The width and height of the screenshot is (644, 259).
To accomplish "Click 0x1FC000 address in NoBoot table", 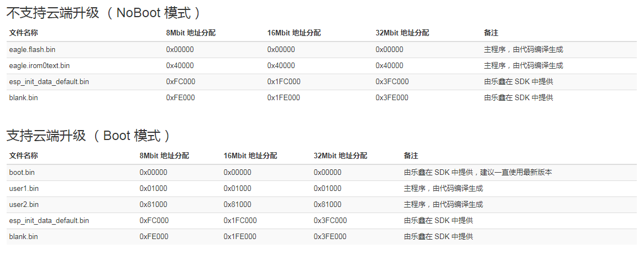I will (284, 82).
